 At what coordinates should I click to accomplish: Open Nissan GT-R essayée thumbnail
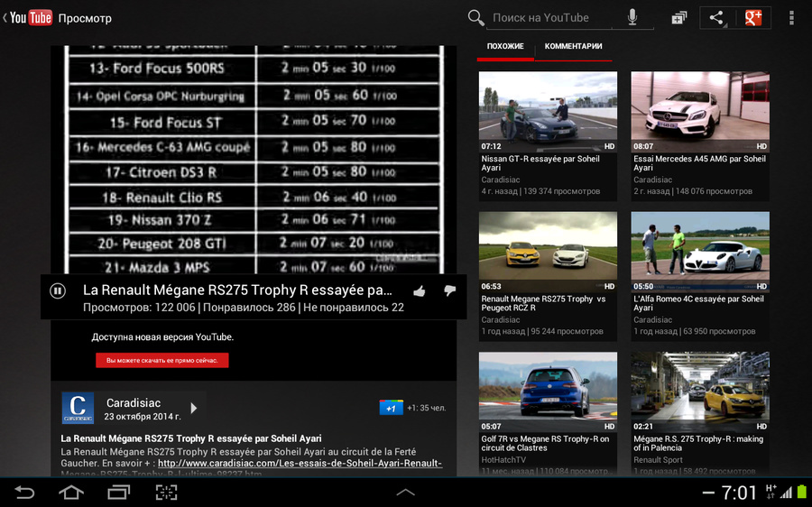tap(548, 111)
